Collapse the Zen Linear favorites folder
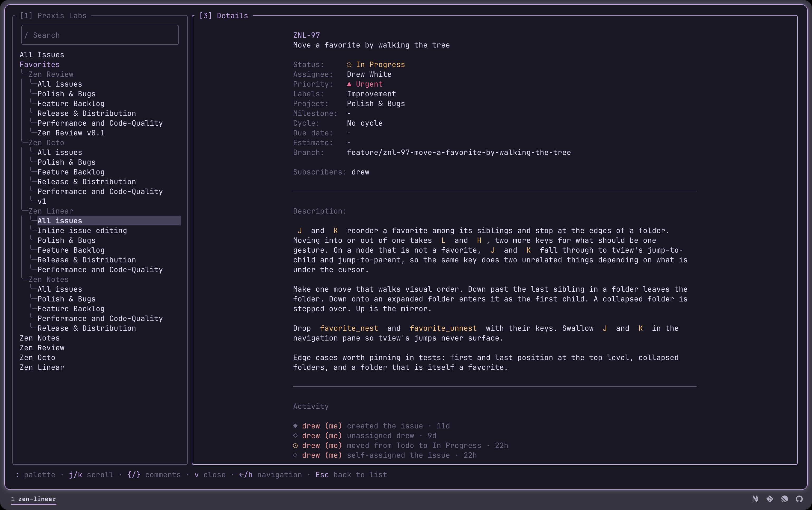The height and width of the screenshot is (510, 812). (x=51, y=211)
